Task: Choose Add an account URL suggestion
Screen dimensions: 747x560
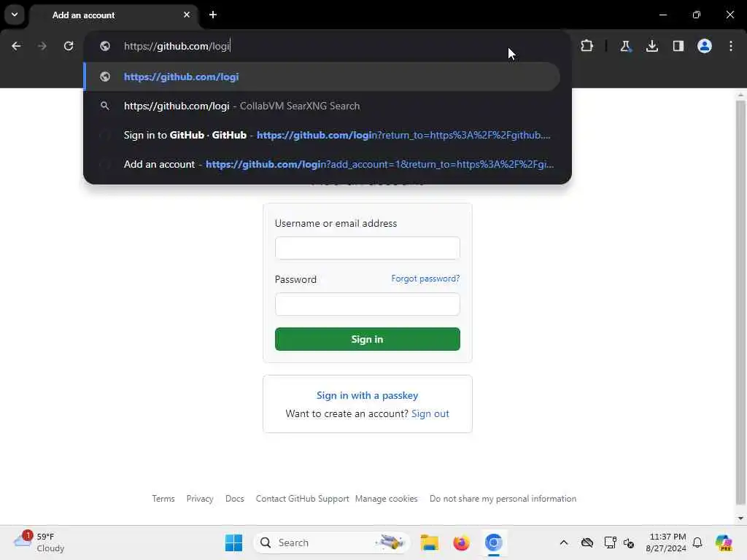Action: tap(322, 164)
